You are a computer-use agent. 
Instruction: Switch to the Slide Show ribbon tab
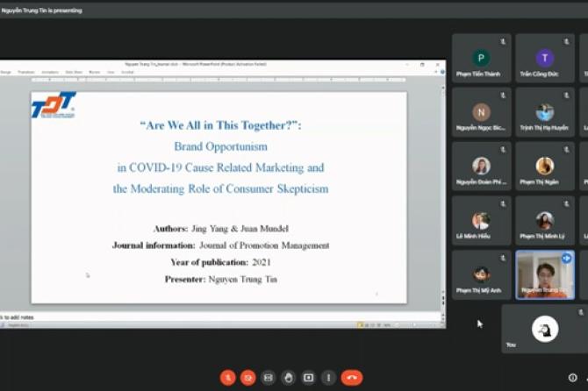coord(73,72)
